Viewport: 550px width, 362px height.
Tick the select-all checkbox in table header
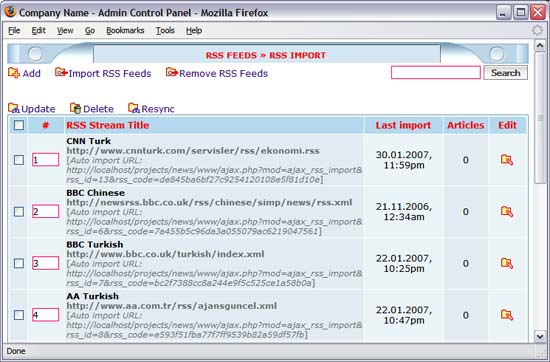point(19,125)
